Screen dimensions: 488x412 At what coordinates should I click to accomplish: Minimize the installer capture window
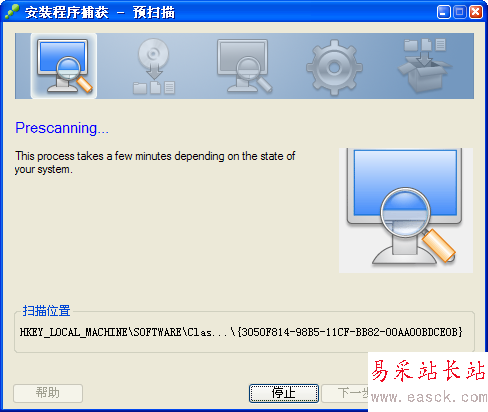pyautogui.click(x=443, y=12)
